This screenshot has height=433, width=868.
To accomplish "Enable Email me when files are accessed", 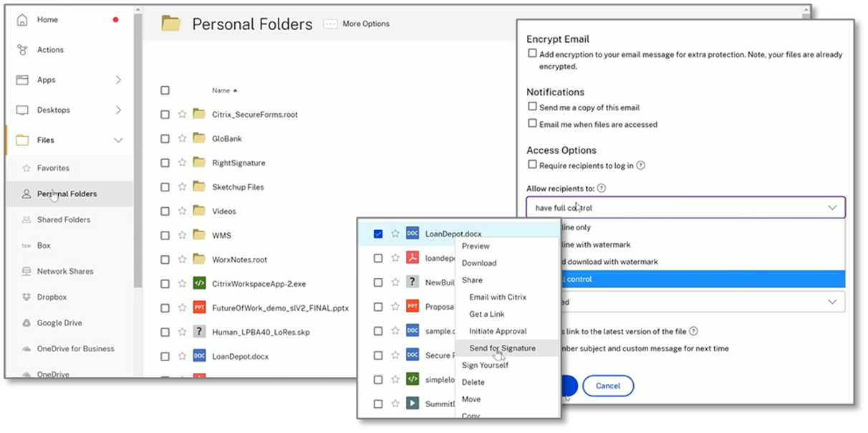I will tap(532, 123).
